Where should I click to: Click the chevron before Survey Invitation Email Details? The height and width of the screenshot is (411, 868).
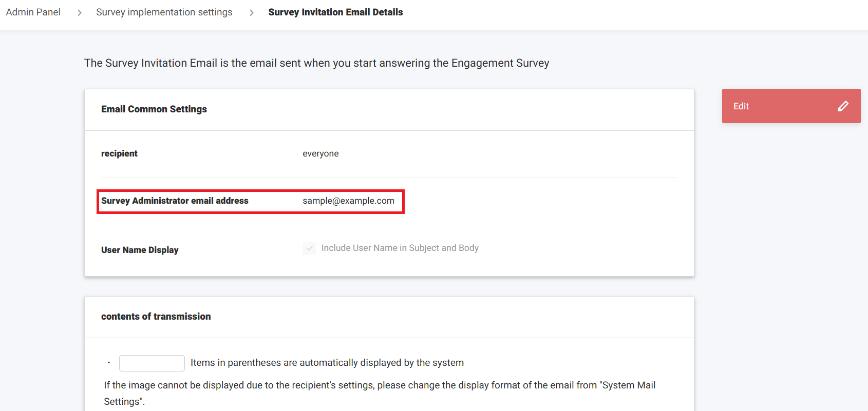[x=251, y=12]
